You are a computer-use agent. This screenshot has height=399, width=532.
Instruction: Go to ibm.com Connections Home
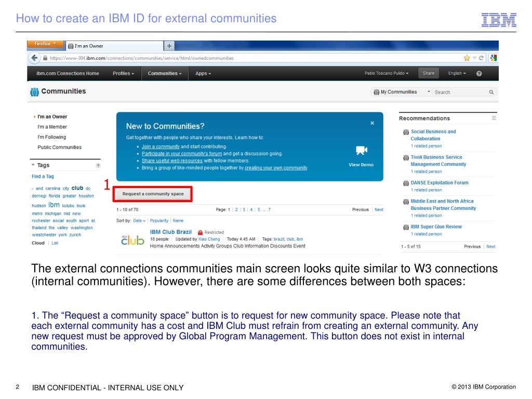pyautogui.click(x=68, y=74)
